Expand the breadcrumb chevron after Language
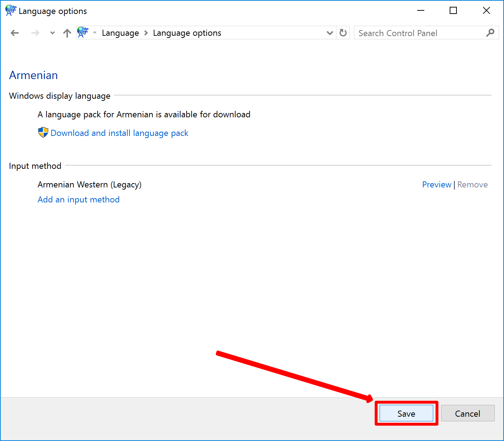 pos(146,33)
